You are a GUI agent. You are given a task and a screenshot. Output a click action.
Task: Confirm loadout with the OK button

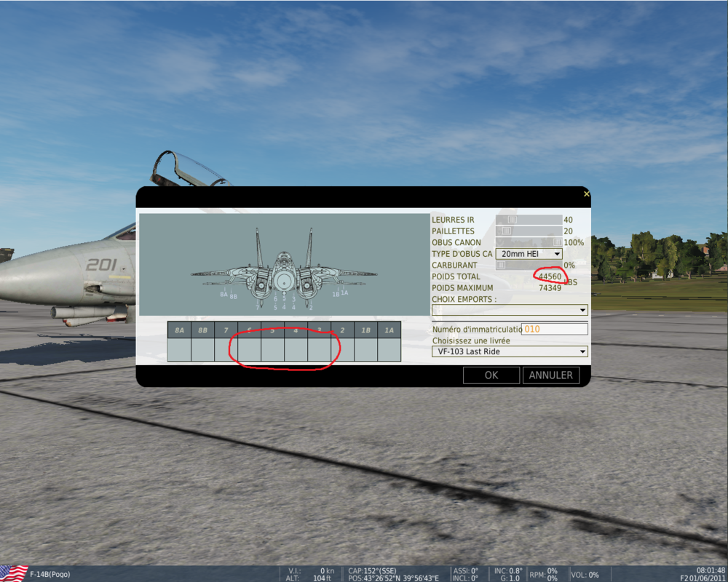pos(491,375)
